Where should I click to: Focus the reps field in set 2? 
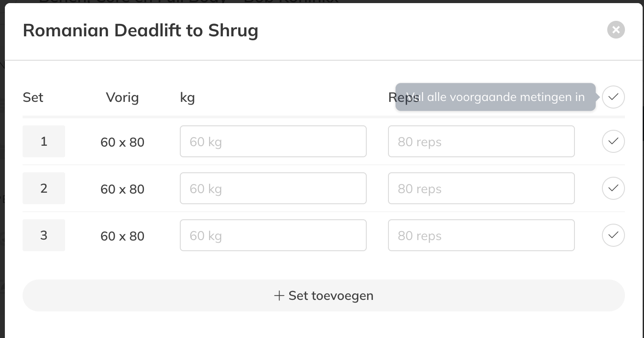481,188
